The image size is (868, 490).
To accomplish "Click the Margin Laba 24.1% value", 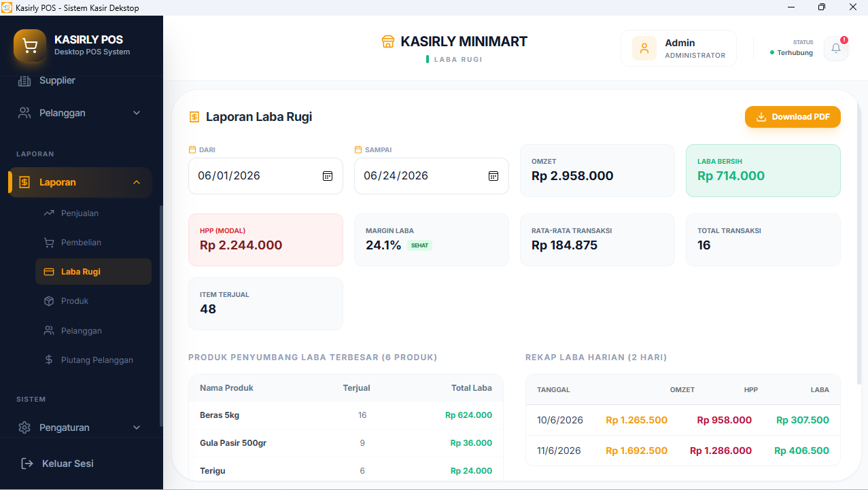I will click(383, 245).
